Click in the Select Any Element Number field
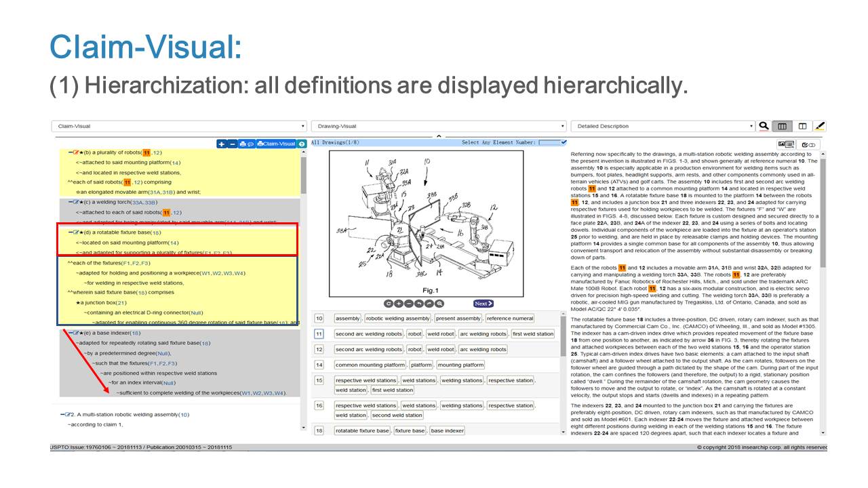The height and width of the screenshot is (488, 868). pyautogui.click(x=549, y=142)
